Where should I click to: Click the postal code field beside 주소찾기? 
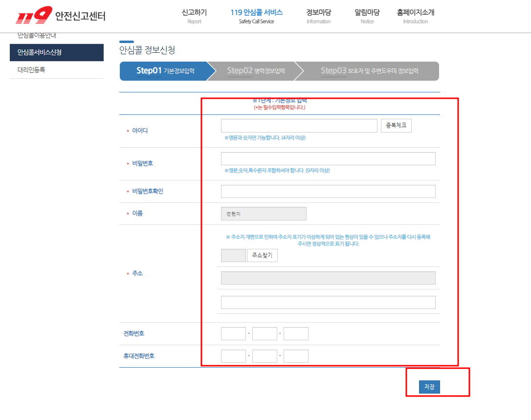(x=233, y=255)
